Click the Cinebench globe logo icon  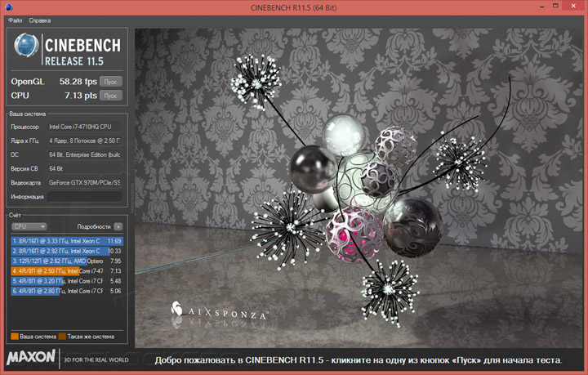point(26,46)
